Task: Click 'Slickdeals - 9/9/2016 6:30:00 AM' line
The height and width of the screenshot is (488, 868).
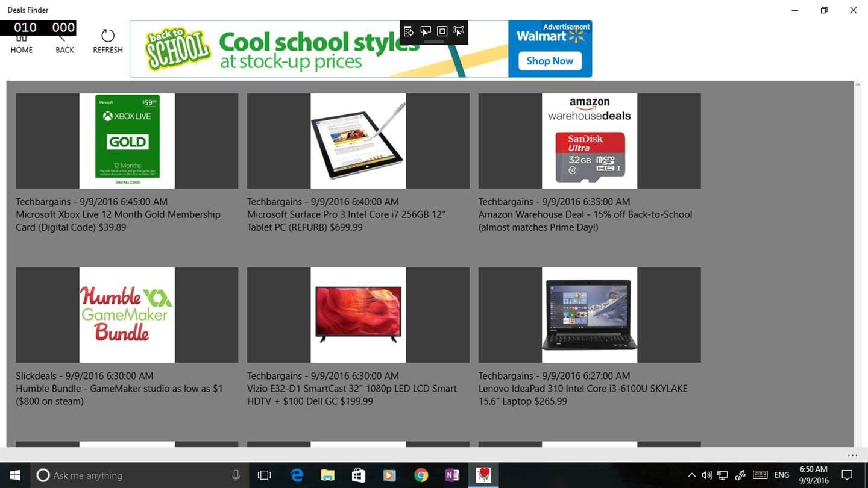Action: pos(84,376)
